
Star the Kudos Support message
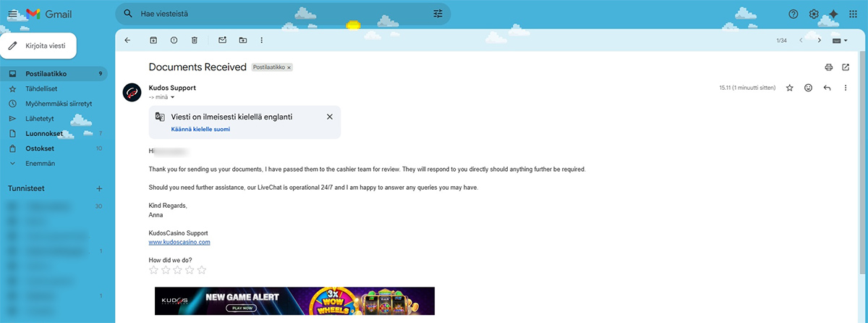(789, 88)
